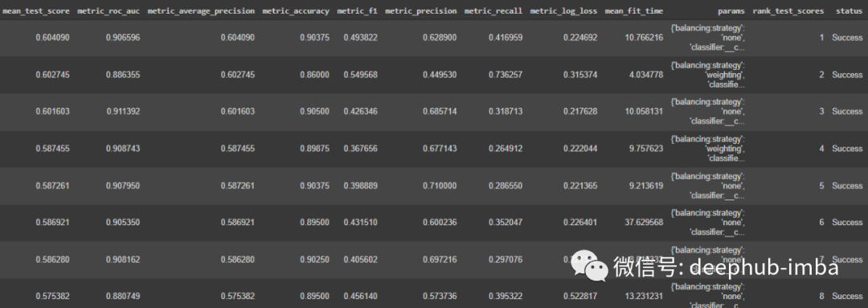Click precision value 0.449530

(440, 75)
